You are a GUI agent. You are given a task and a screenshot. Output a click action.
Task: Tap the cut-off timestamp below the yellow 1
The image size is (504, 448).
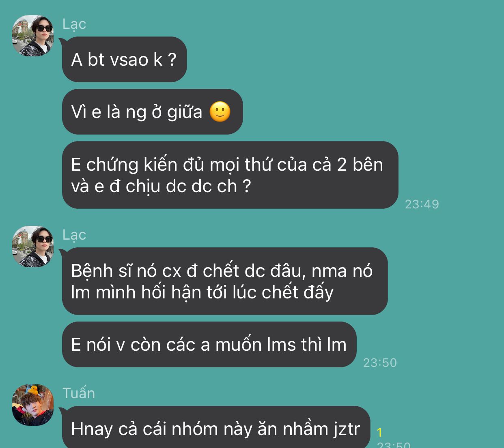(x=394, y=444)
